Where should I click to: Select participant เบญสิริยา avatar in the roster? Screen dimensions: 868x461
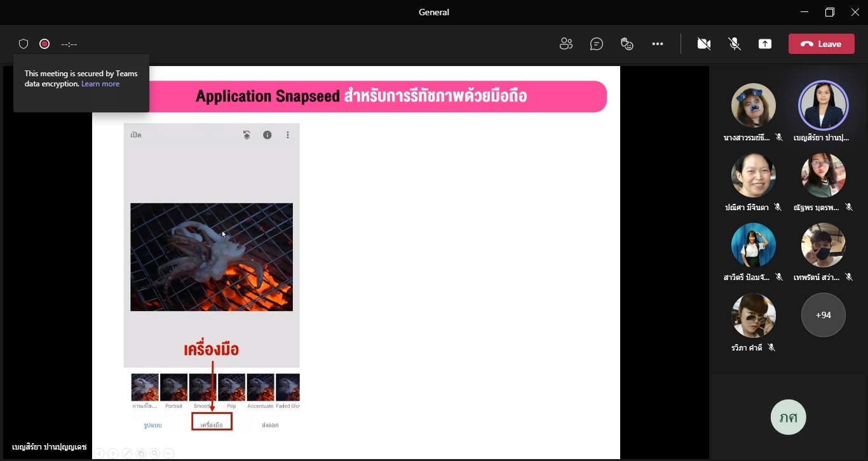point(824,105)
